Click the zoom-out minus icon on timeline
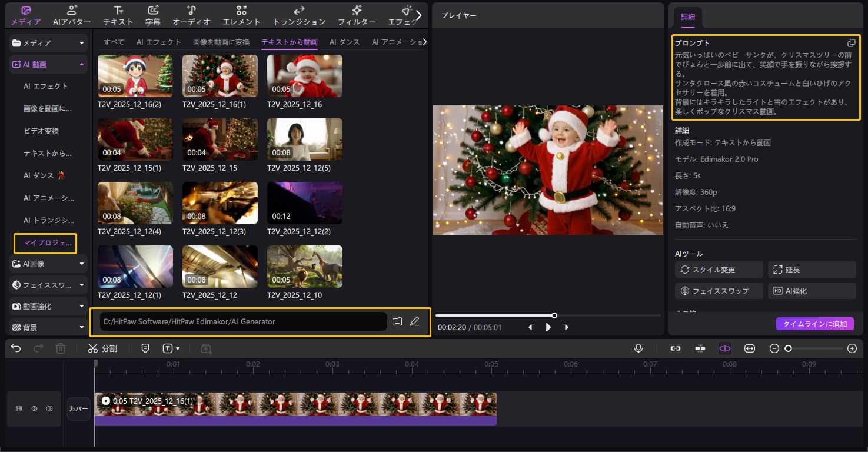The image size is (868, 452). [x=774, y=348]
